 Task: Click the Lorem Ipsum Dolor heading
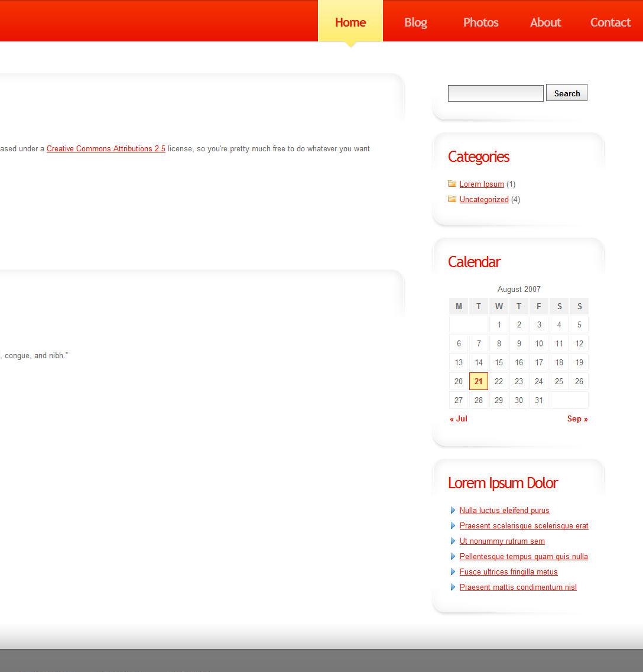tap(503, 483)
